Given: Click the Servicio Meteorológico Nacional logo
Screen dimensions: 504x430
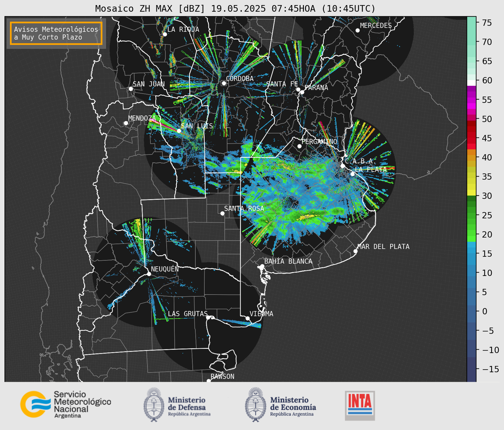Looking at the screenshot, I should pos(66,404).
